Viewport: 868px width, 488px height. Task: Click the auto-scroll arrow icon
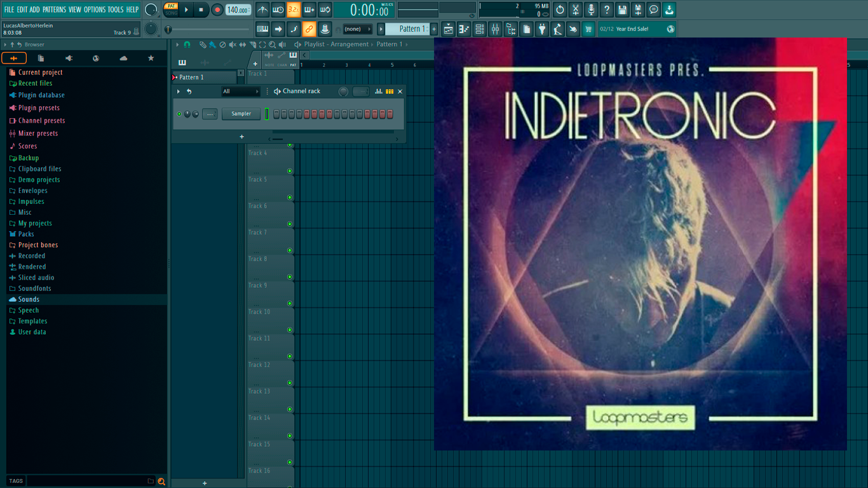pos(278,29)
